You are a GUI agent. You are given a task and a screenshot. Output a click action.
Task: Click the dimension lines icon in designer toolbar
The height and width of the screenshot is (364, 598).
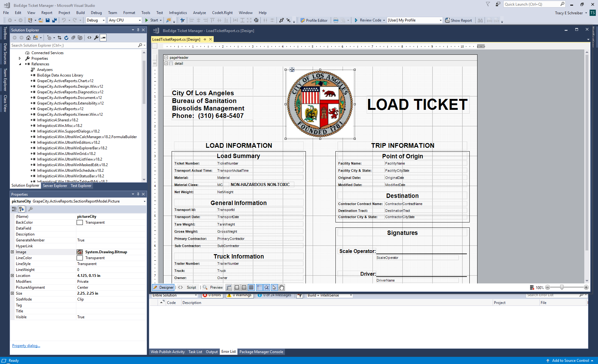229,287
